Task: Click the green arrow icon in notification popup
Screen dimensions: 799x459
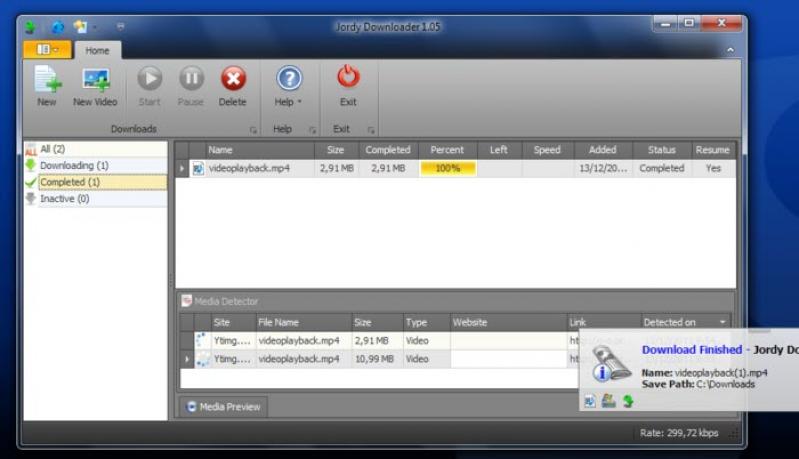Action: pos(628,401)
